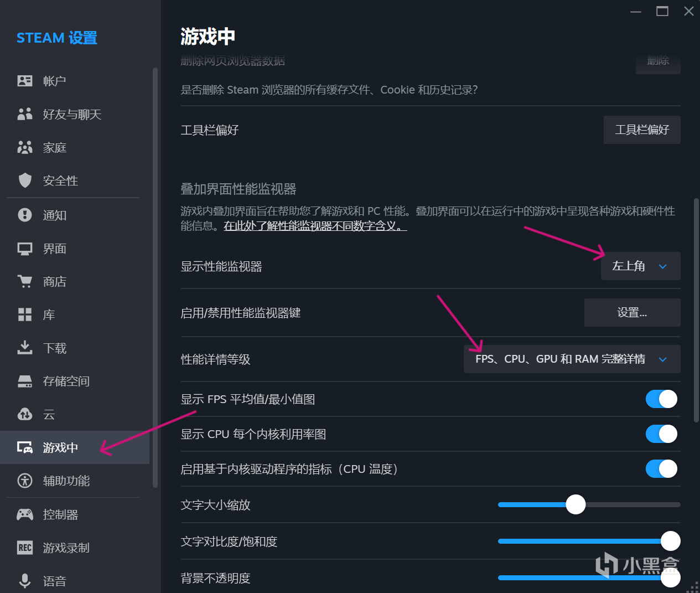Click the 游戏中 overlay icon
The height and width of the screenshot is (593, 700).
[x=25, y=447]
